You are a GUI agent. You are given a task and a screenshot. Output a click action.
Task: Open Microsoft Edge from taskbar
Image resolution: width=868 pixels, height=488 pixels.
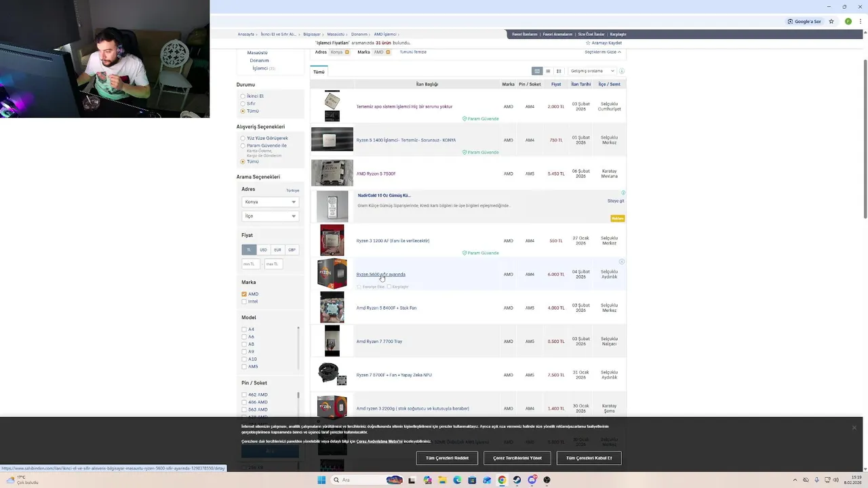[x=457, y=480]
